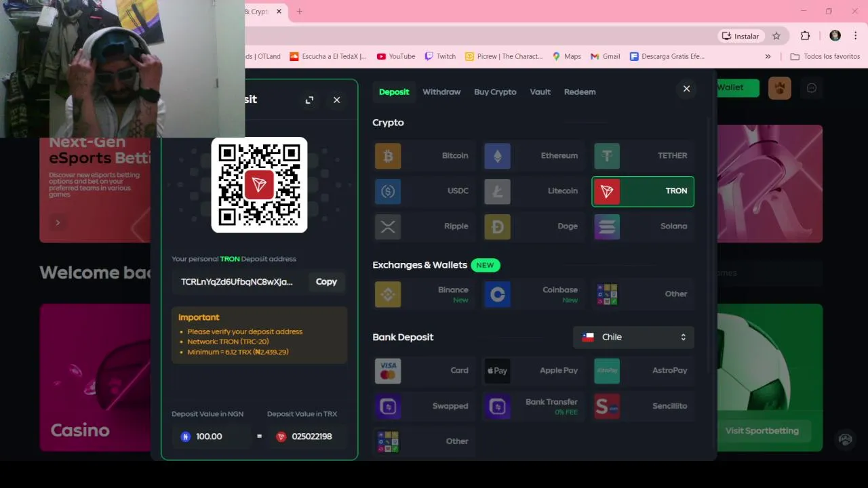The height and width of the screenshot is (488, 868).
Task: Choose Apple Pay deposit method
Action: 532,371
